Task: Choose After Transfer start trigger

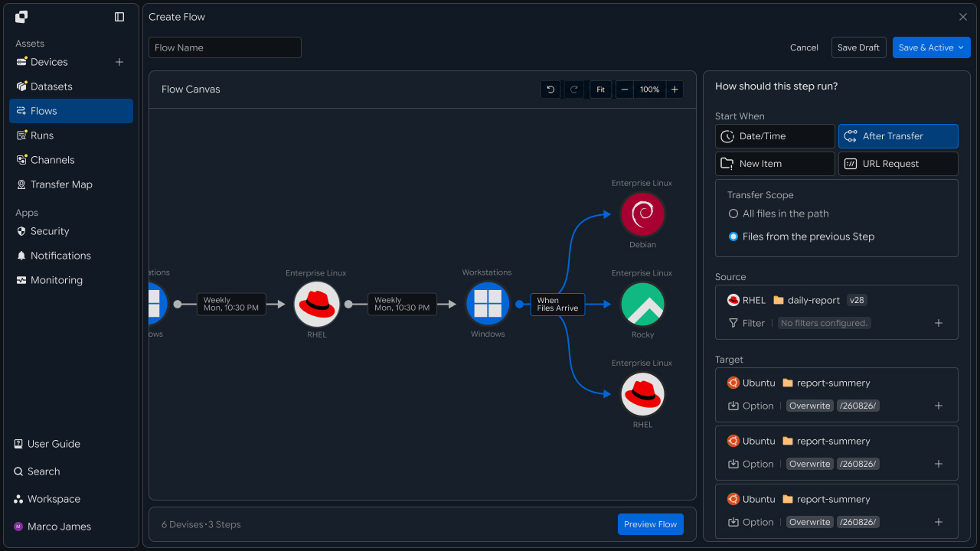Action: click(898, 136)
